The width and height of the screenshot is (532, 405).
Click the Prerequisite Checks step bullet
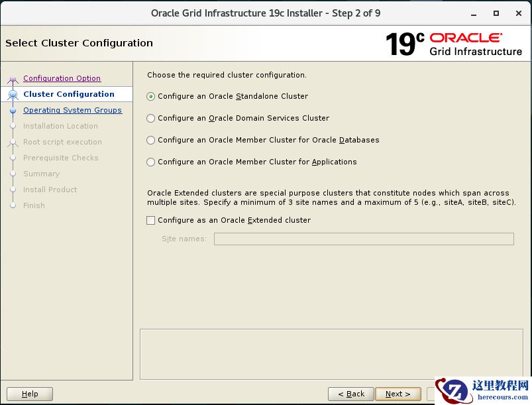pyautogui.click(x=13, y=158)
